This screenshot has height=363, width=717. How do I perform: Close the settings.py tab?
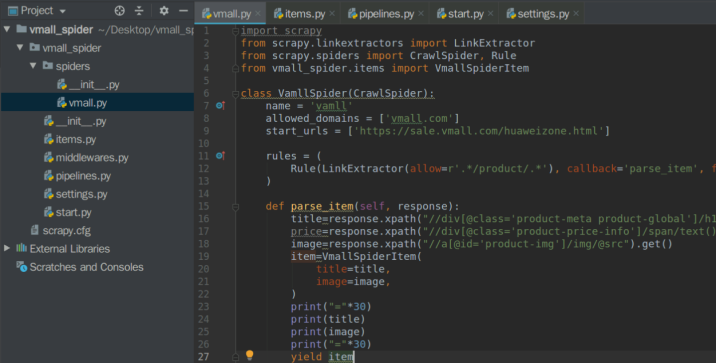pos(576,14)
